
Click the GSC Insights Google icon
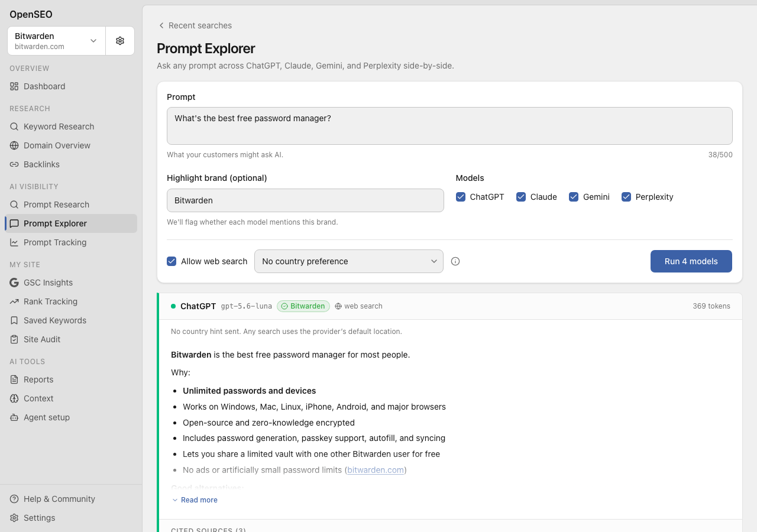coord(14,283)
